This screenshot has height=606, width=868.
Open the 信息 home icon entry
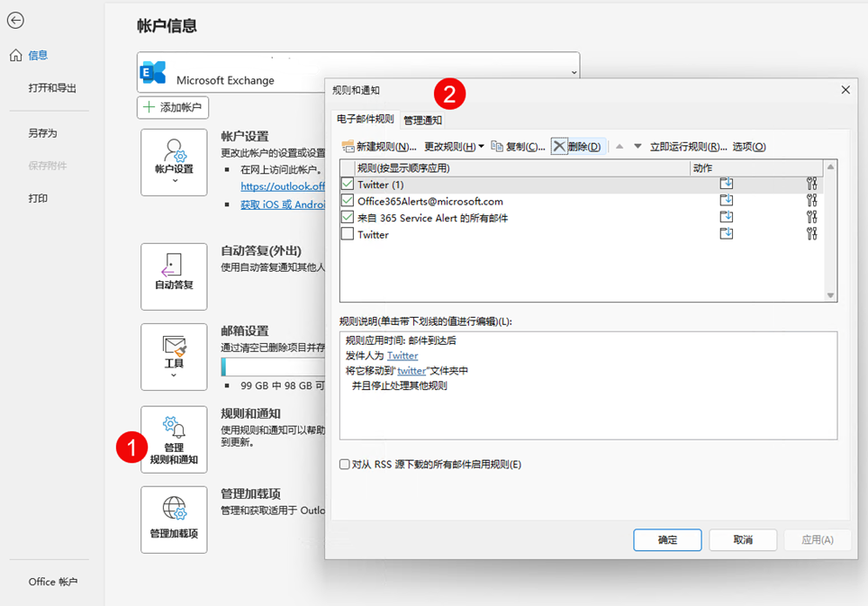[29, 55]
